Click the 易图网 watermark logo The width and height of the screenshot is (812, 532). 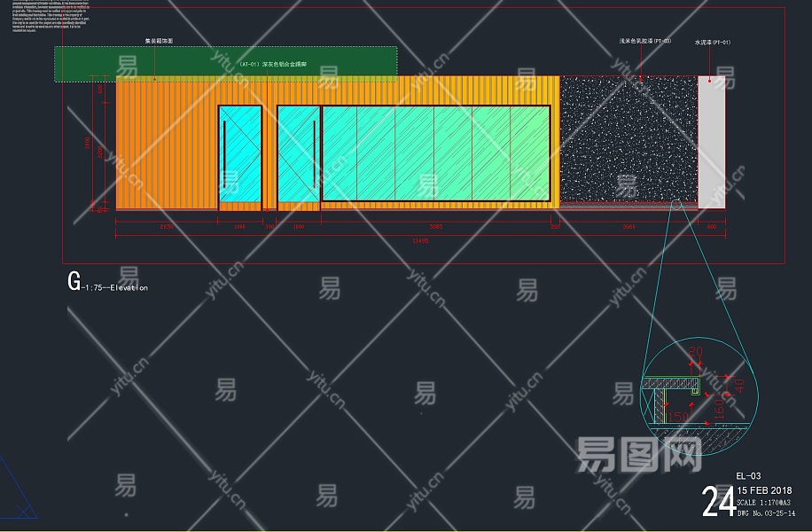(638, 456)
